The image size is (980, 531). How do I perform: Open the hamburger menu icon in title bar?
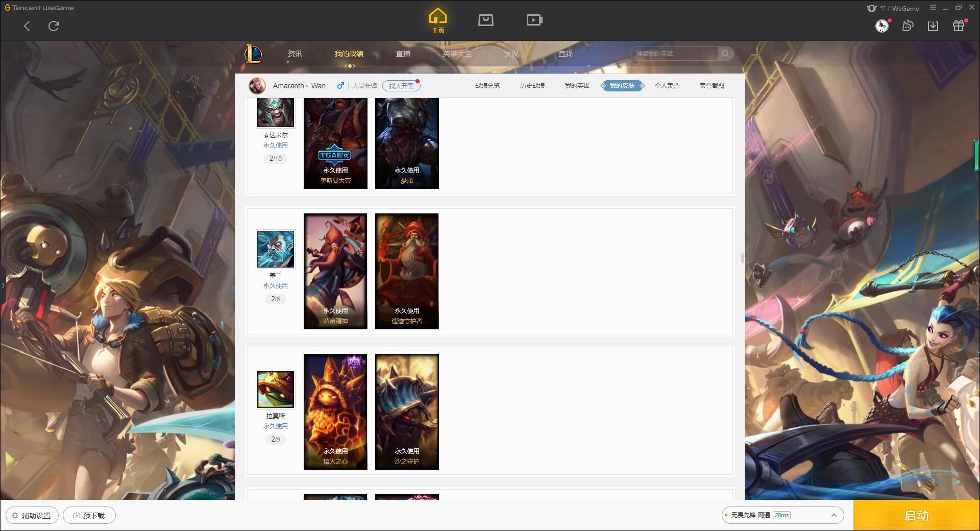pos(933,8)
